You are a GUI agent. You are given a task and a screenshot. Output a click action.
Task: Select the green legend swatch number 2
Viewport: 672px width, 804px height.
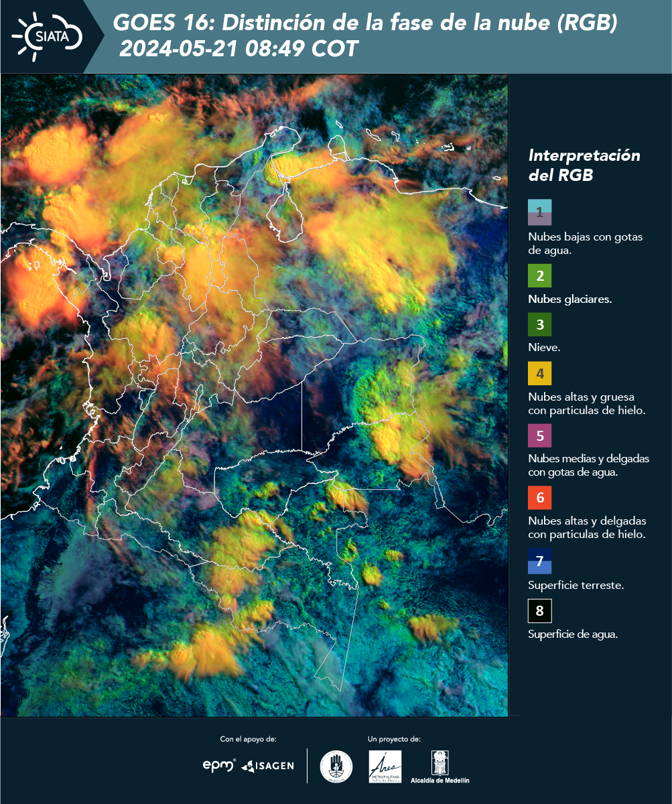coord(539,275)
